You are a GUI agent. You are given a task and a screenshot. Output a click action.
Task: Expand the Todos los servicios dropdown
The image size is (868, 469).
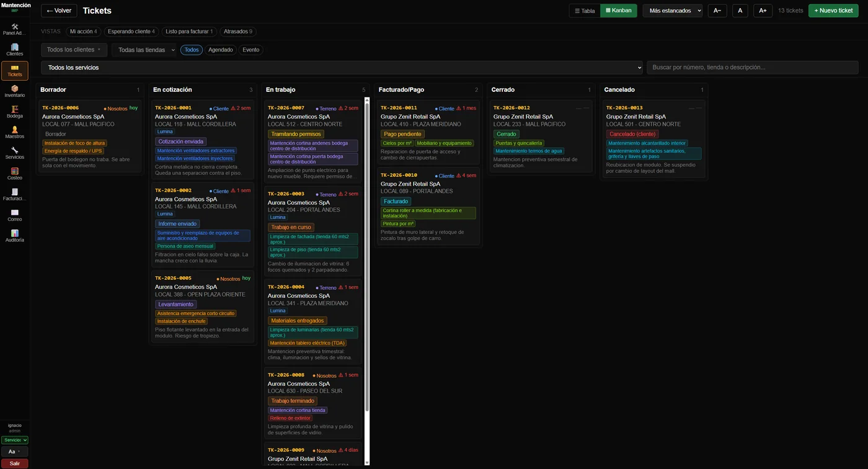pos(342,68)
